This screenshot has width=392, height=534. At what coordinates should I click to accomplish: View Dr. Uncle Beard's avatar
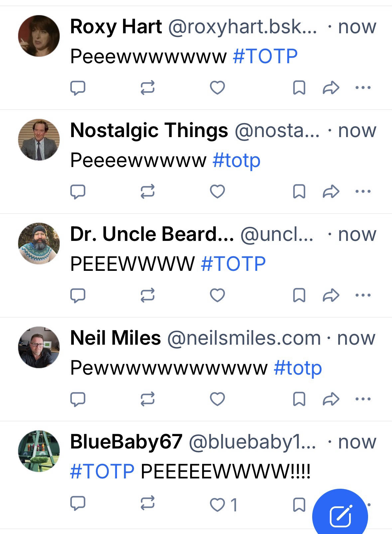[39, 243]
